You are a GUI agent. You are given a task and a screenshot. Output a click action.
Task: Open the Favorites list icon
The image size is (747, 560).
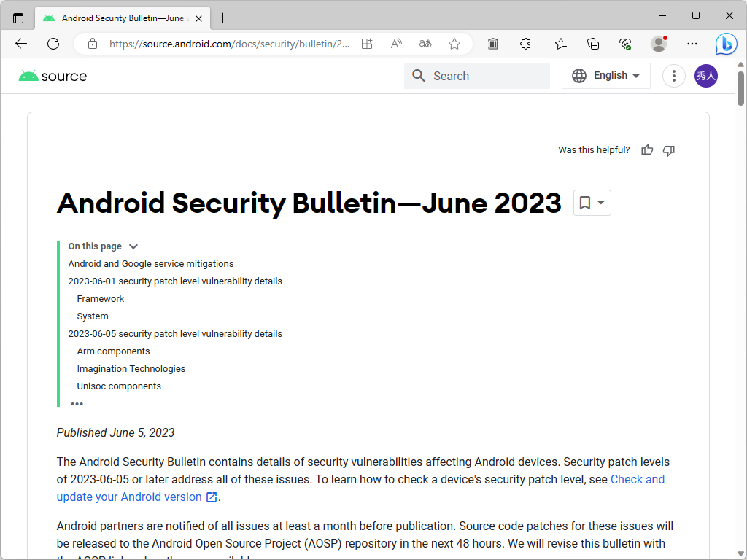[560, 44]
